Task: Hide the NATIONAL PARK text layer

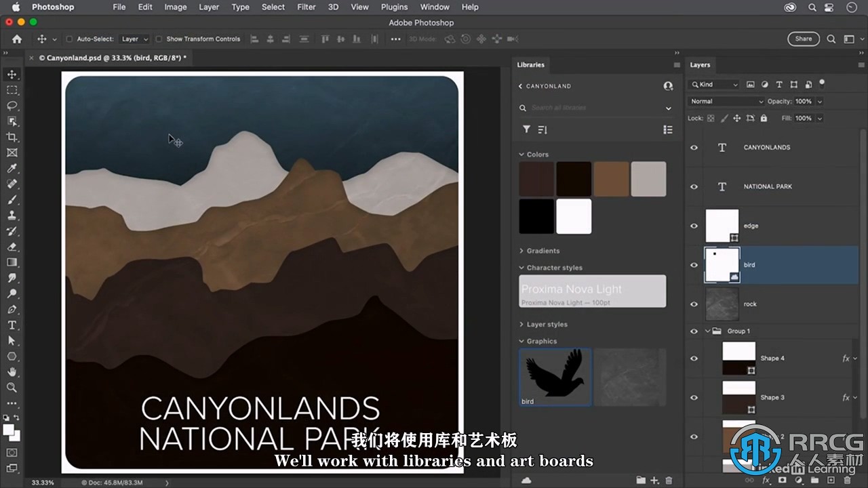Action: click(x=694, y=186)
